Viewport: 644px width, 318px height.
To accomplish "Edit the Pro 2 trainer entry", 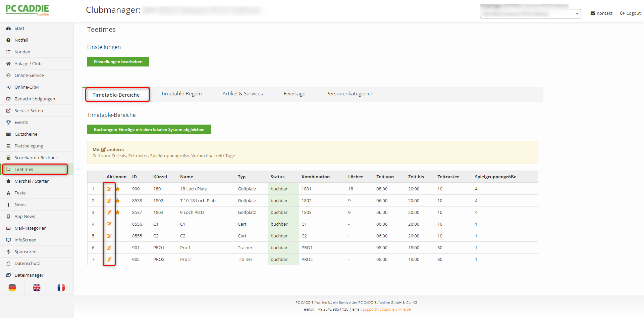I will point(109,259).
